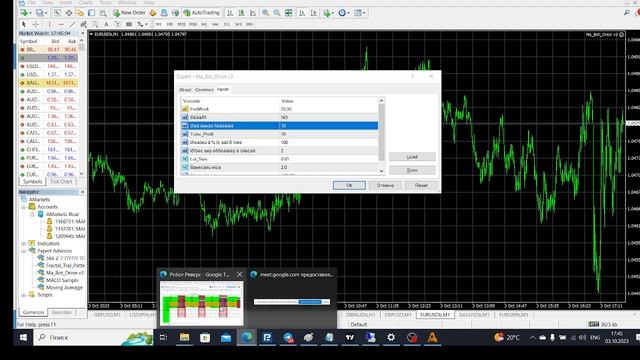The height and width of the screenshot is (360, 640).
Task: Open the Indicators list dropdown icon
Action: coord(328,13)
